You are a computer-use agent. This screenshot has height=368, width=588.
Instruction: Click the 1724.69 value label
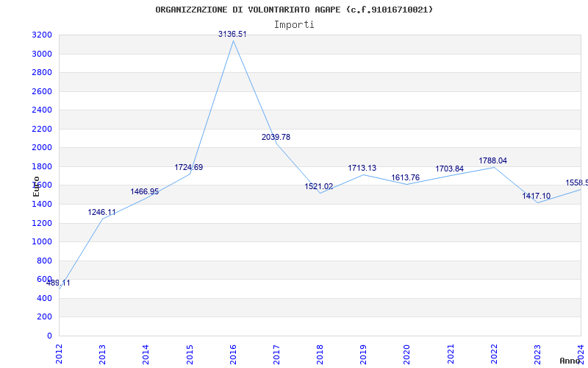click(189, 167)
